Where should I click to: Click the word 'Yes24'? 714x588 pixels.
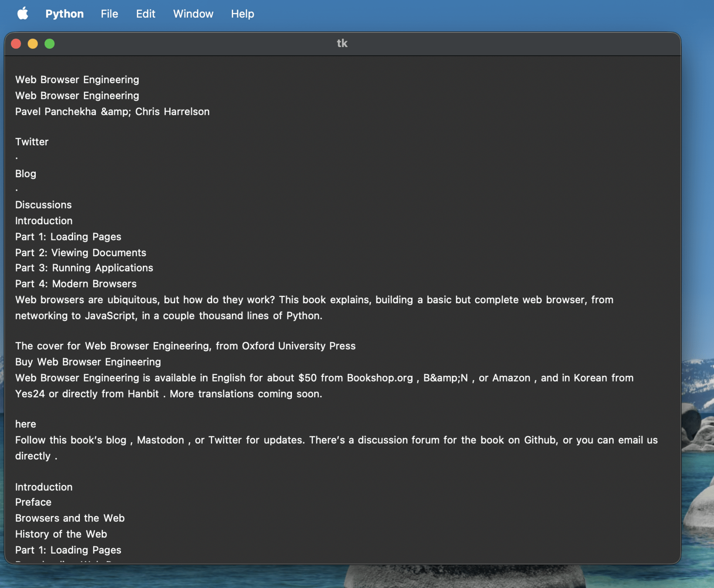30,394
